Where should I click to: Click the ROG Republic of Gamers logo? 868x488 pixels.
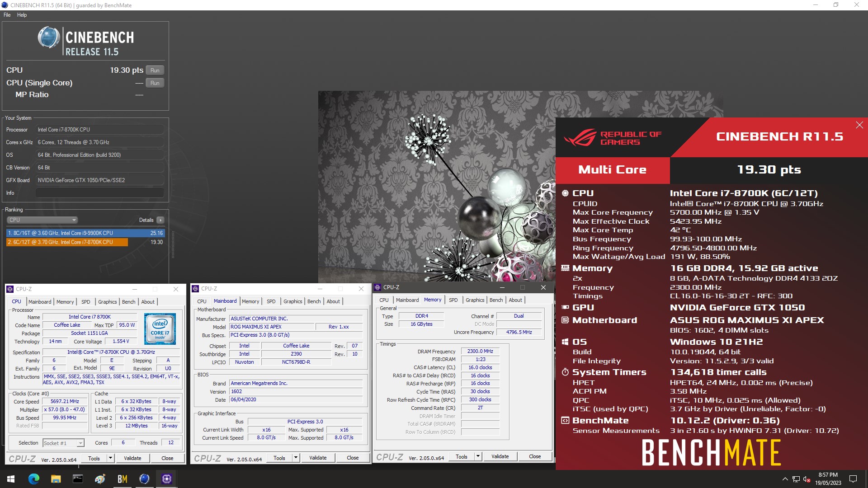click(x=613, y=138)
